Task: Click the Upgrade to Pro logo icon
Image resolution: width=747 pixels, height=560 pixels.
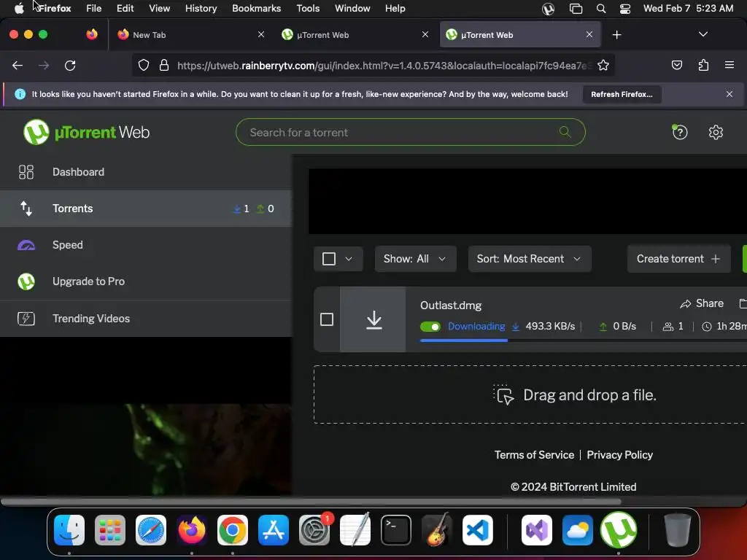Action: pyautogui.click(x=26, y=281)
